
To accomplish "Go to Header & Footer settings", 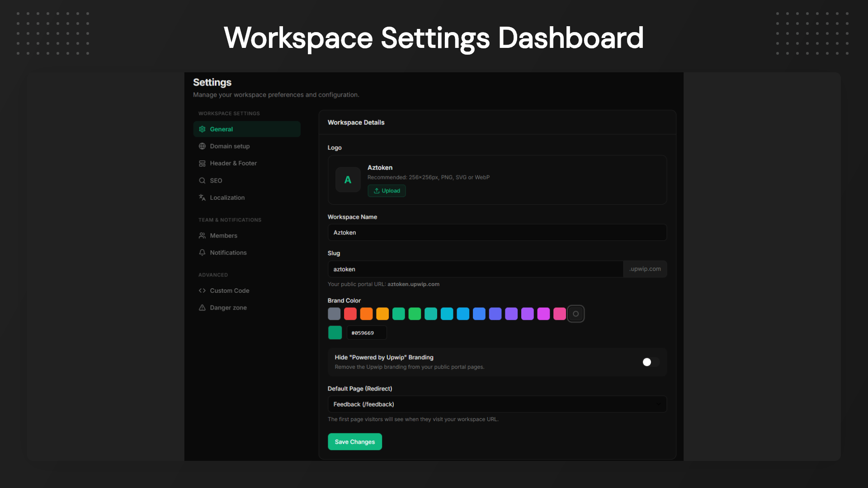I will point(247,164).
